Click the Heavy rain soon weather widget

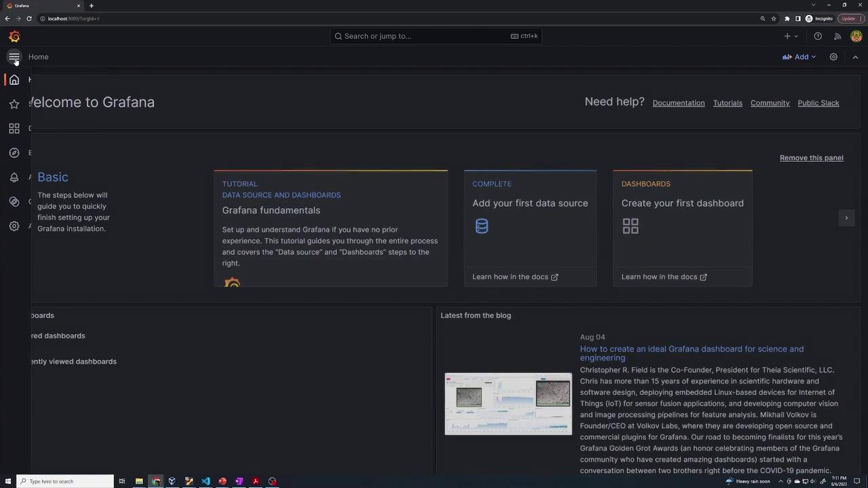coord(748,481)
